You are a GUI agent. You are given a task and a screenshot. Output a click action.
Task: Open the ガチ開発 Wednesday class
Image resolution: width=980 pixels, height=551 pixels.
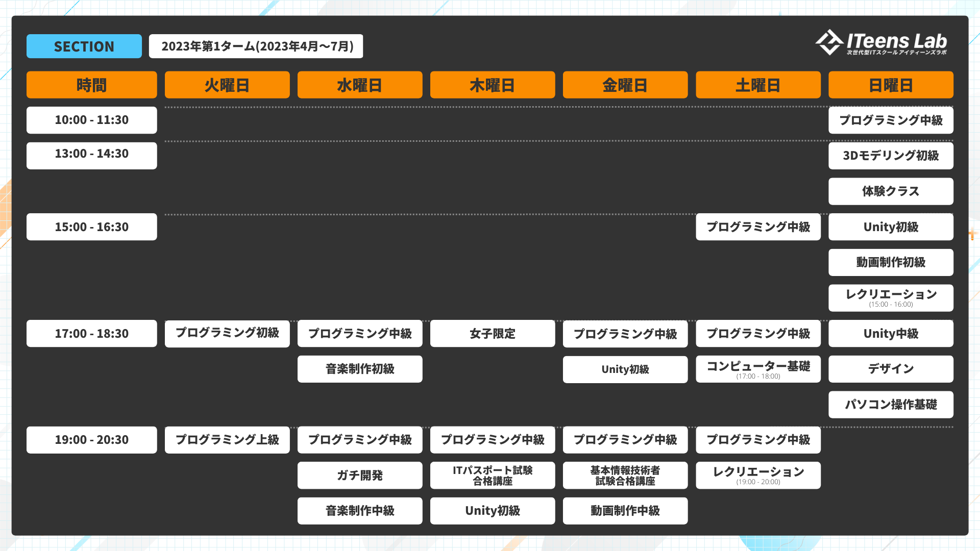coord(360,475)
